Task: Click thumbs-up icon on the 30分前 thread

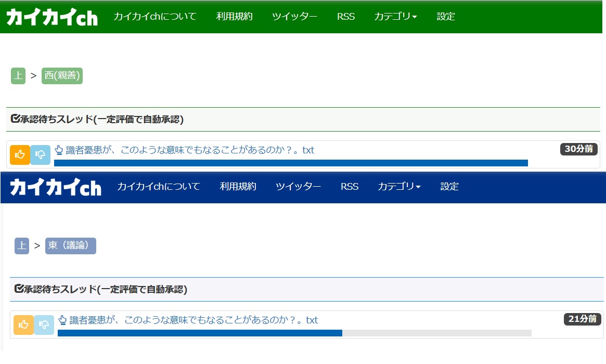Action: tap(20, 154)
